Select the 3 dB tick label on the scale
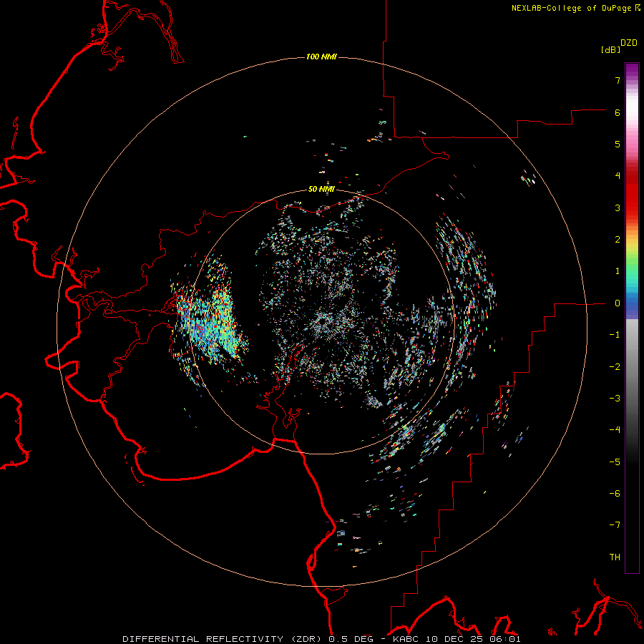Viewport: 644px width, 644px height. click(618, 208)
